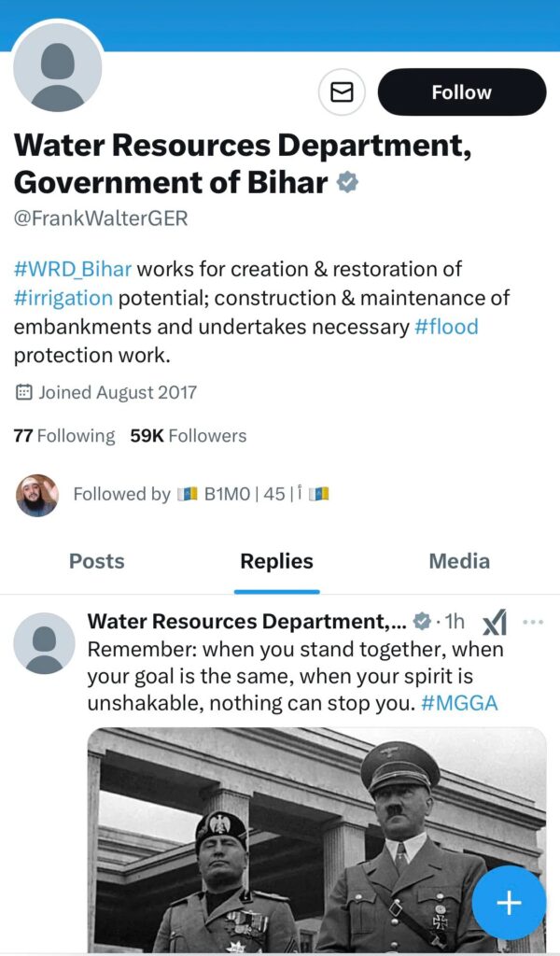Switch to the Posts tab

[x=96, y=561]
